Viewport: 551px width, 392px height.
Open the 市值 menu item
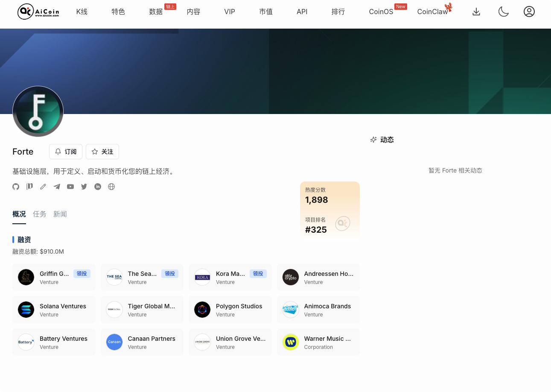pos(266,12)
